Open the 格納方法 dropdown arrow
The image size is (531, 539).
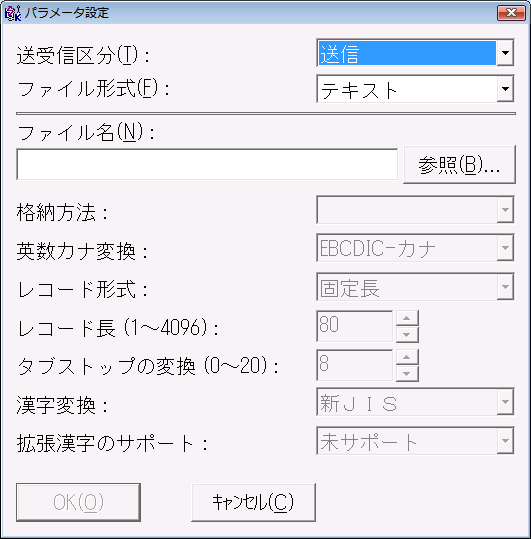tap(505, 210)
